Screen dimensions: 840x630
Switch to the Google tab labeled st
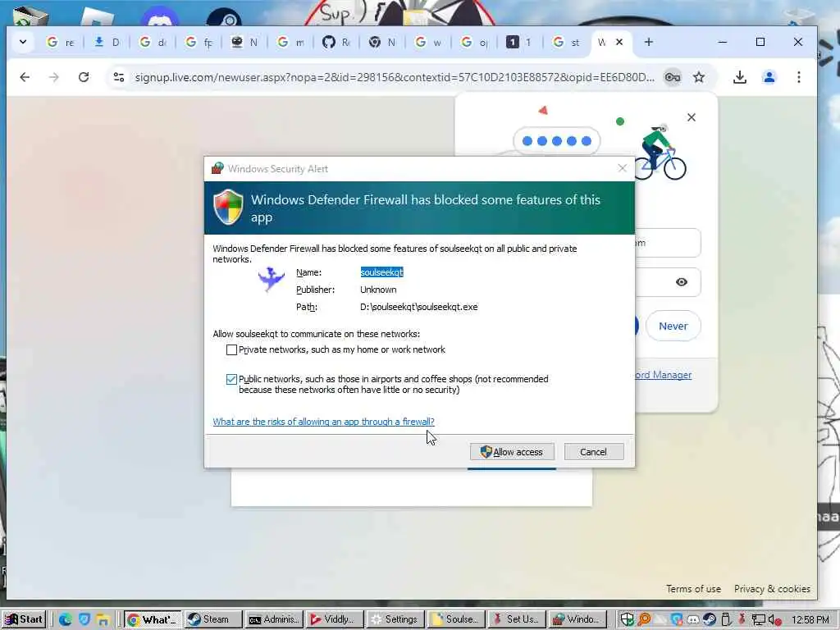point(566,42)
